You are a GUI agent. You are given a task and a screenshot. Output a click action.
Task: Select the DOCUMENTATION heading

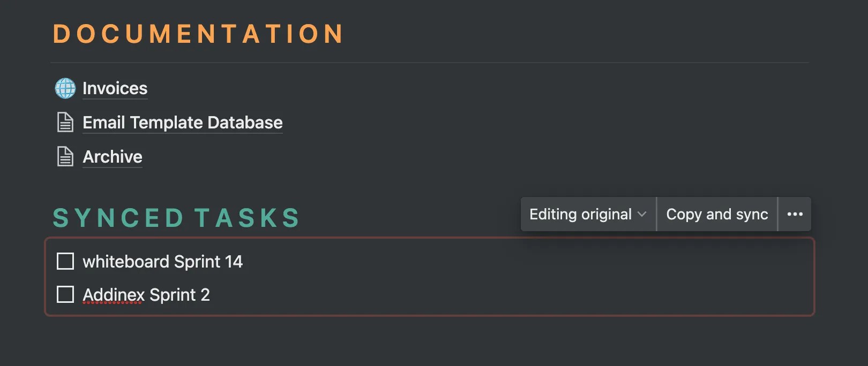(x=197, y=34)
